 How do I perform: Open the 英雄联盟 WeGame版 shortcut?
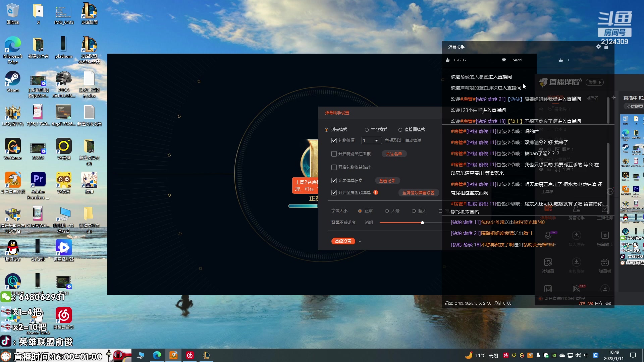click(89, 50)
